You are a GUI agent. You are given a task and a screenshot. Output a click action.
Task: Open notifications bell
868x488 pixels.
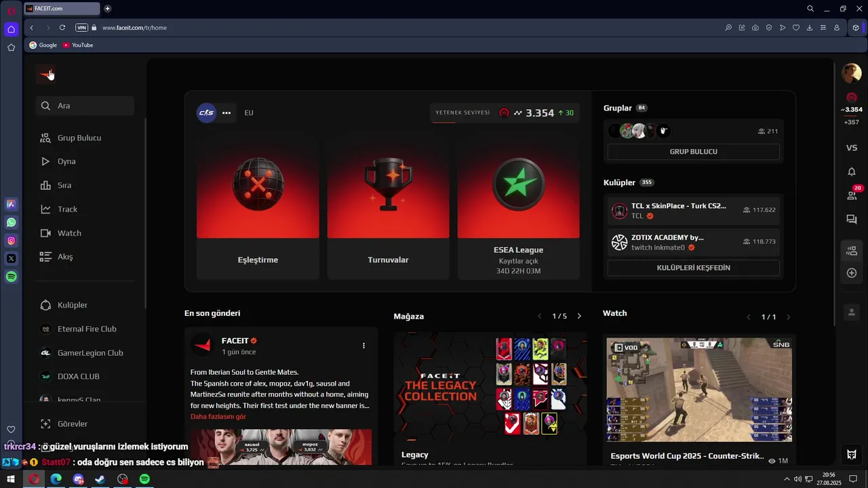coord(852,171)
